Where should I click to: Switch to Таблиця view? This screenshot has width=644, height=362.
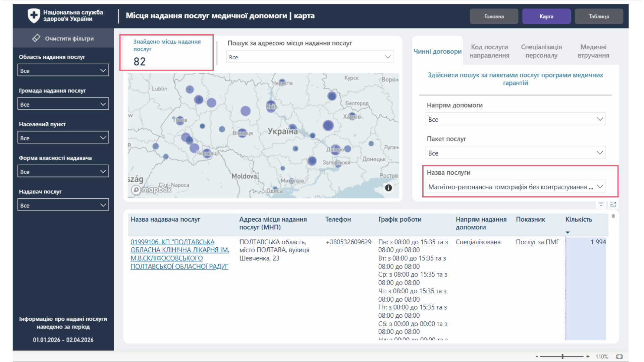tap(599, 16)
